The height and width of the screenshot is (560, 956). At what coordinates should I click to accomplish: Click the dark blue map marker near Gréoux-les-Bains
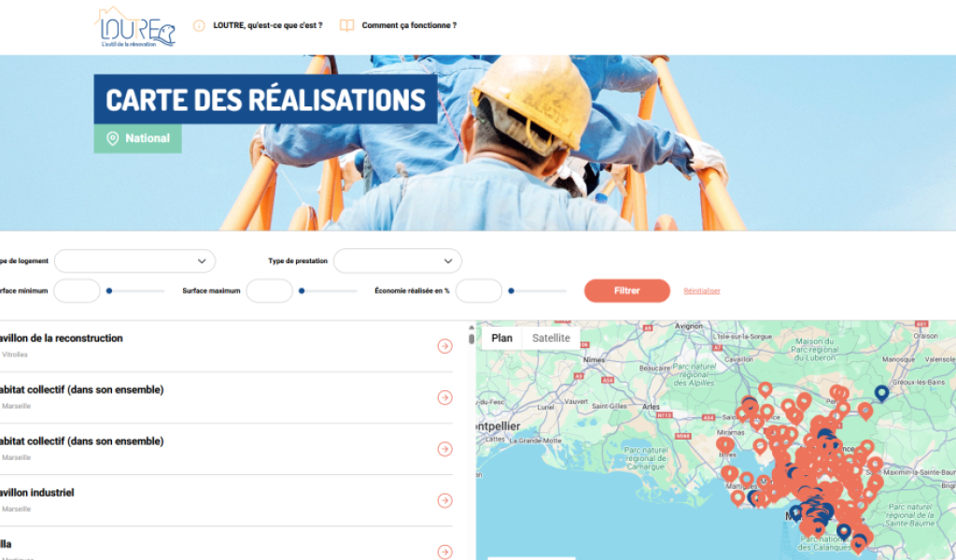(x=880, y=393)
